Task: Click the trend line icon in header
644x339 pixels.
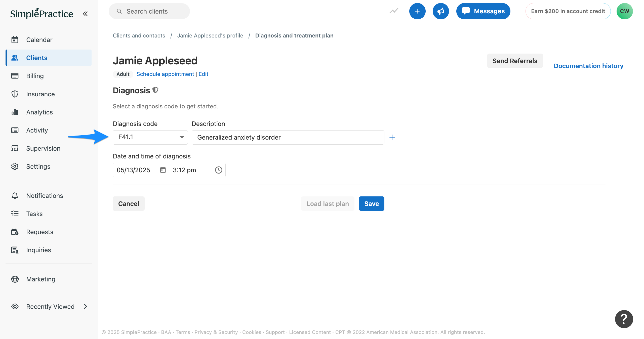Action: point(394,11)
